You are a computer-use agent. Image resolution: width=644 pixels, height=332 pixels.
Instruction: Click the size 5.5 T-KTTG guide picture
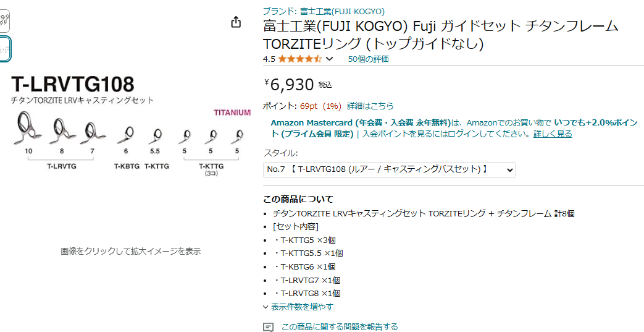[155, 136]
